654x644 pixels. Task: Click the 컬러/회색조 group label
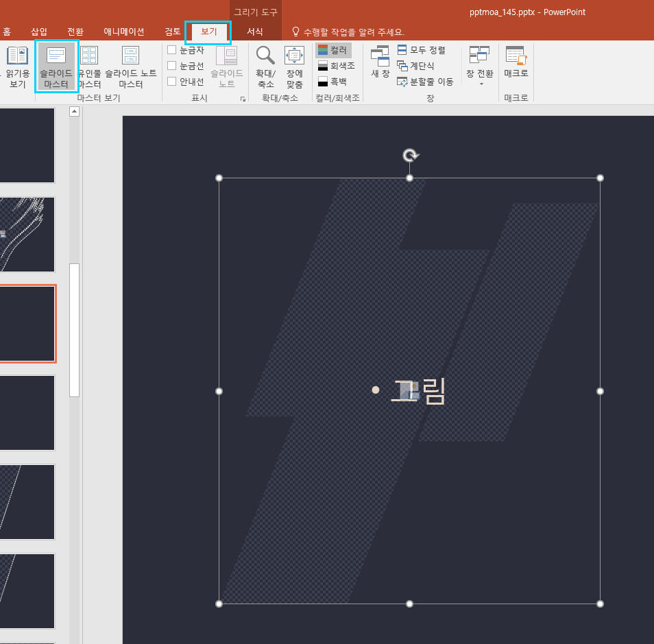(337, 98)
